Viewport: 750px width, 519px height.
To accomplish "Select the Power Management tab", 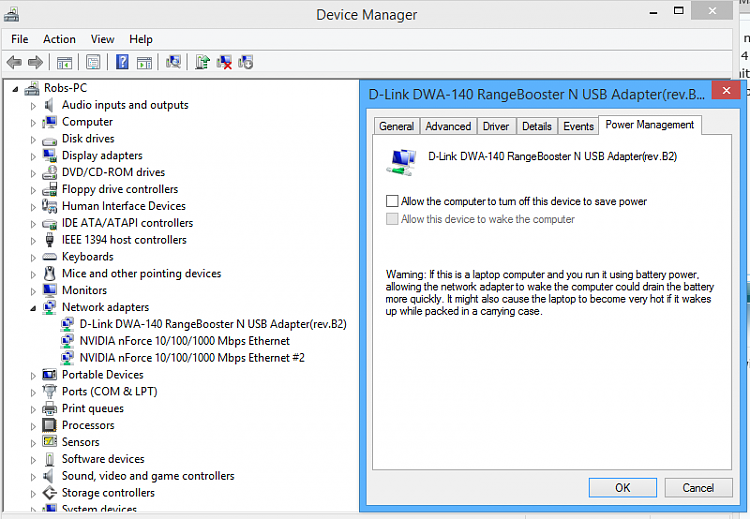I will 650,125.
